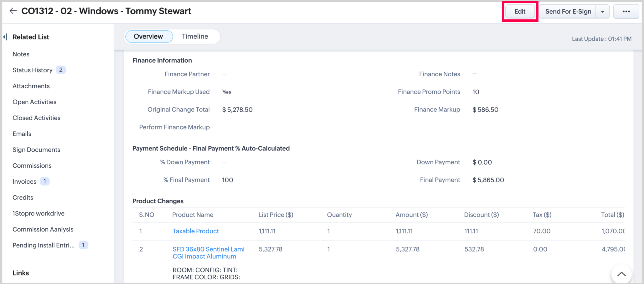Click the scroll-to-top chevron button
644x284 pixels.
click(621, 274)
